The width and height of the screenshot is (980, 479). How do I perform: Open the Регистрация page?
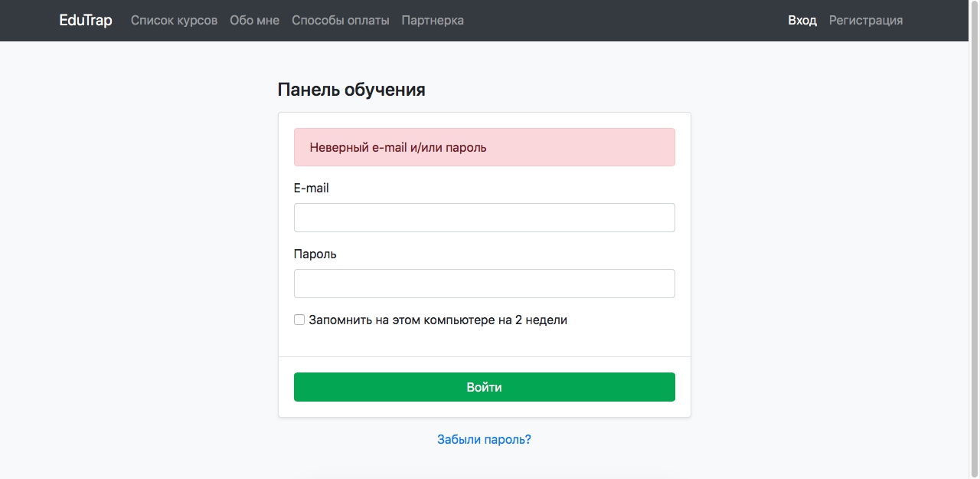(x=865, y=21)
